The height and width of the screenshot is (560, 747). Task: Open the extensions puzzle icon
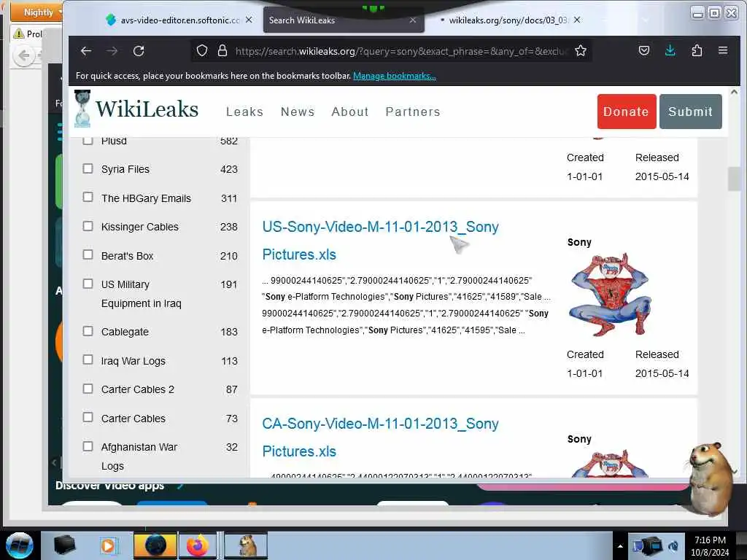click(x=697, y=50)
